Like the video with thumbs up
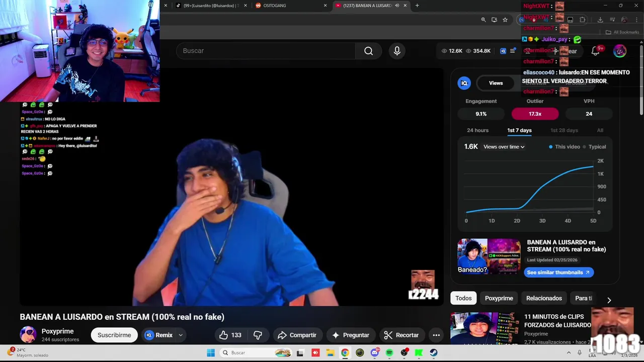Viewport: 644px width, 362px height. point(230,335)
